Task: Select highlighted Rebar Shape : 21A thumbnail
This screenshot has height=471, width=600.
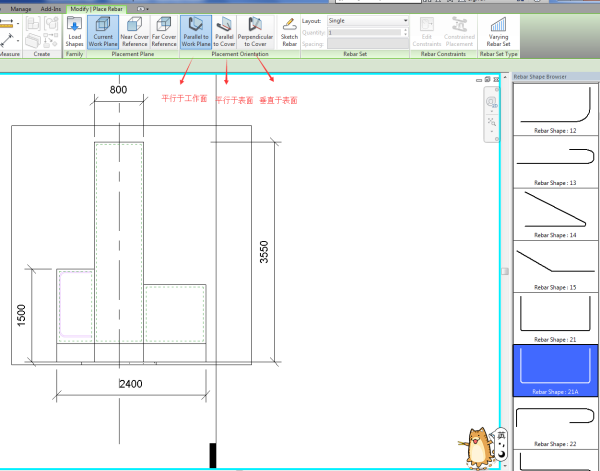Action: [x=555, y=371]
